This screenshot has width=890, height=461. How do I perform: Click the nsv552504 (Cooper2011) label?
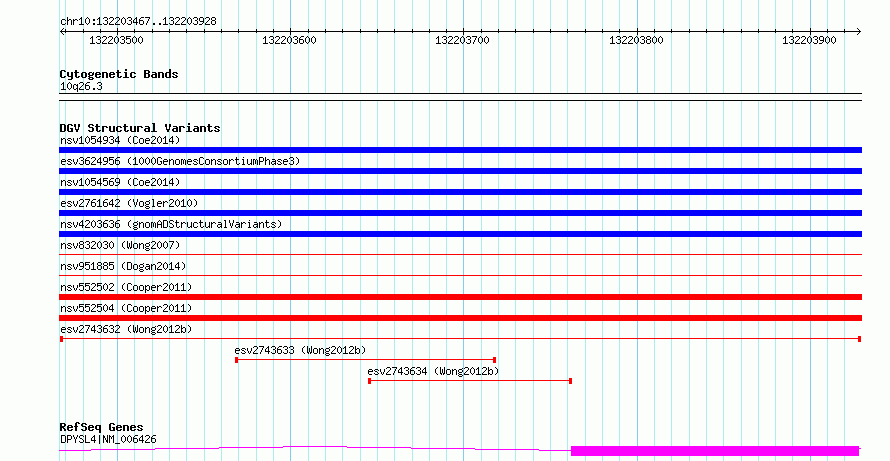(x=126, y=308)
